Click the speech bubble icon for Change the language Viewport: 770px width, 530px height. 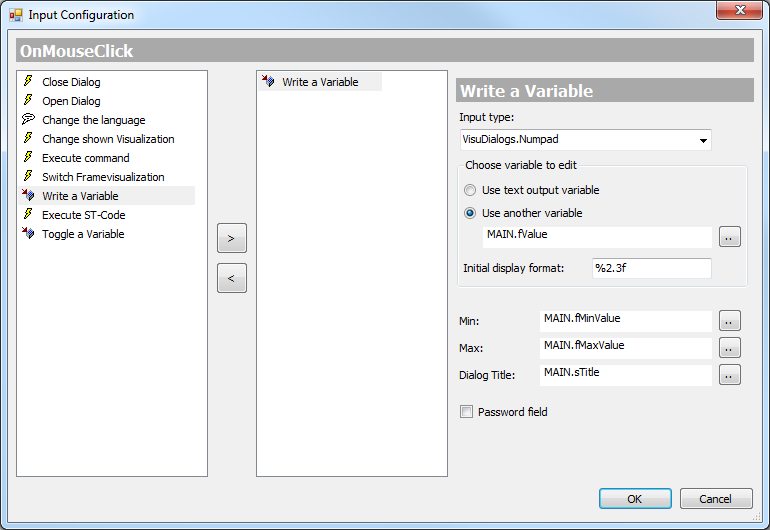[28, 119]
